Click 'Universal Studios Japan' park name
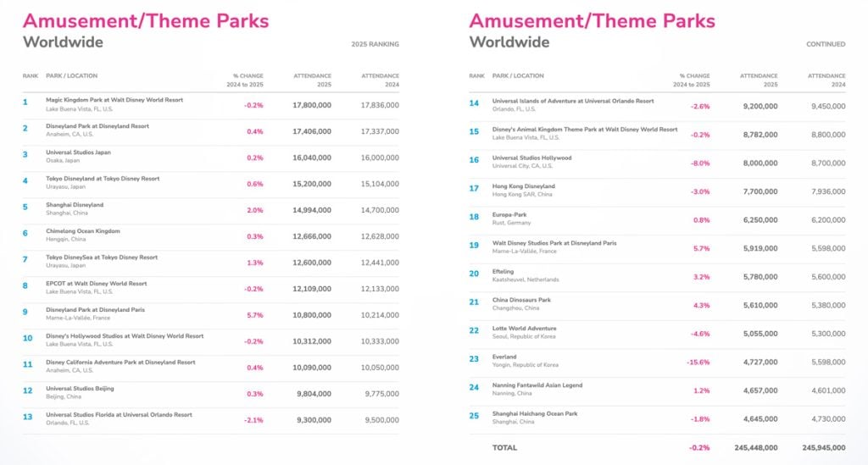This screenshot has width=868, height=465. click(x=78, y=152)
